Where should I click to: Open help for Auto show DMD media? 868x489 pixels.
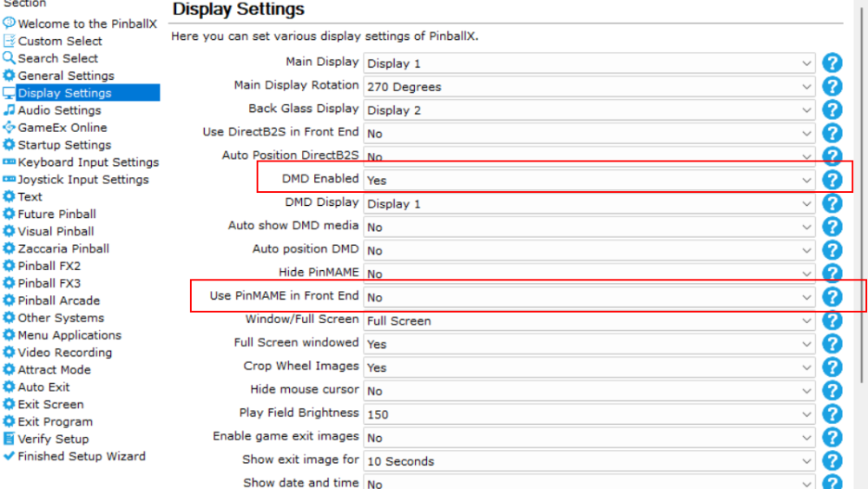coord(832,227)
